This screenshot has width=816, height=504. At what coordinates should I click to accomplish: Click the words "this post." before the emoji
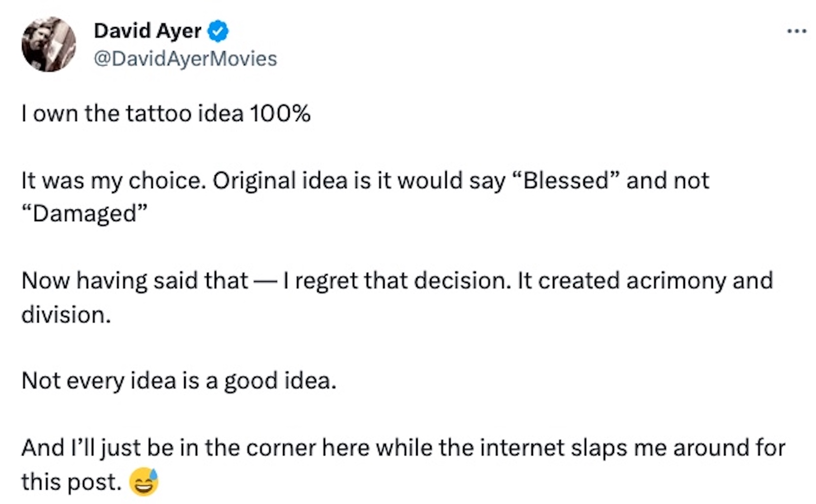point(71,482)
